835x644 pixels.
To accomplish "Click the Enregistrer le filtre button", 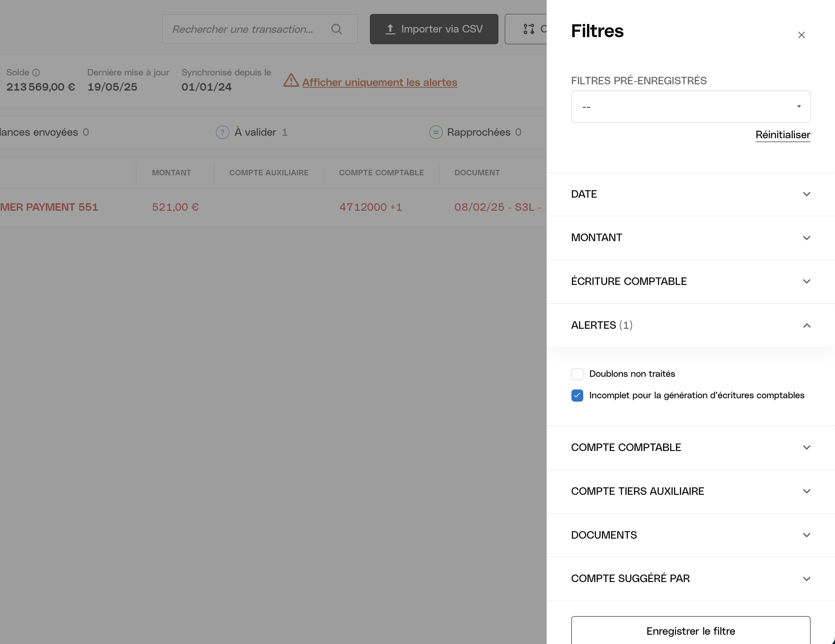I will point(690,631).
